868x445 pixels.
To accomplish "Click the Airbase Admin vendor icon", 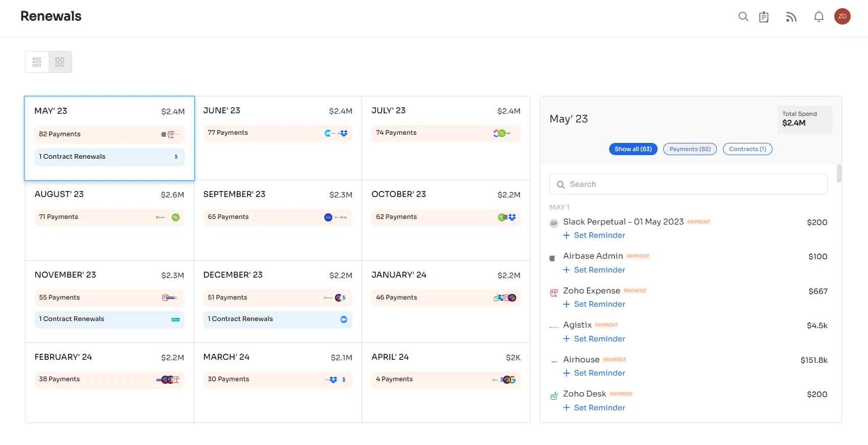I will point(552,258).
